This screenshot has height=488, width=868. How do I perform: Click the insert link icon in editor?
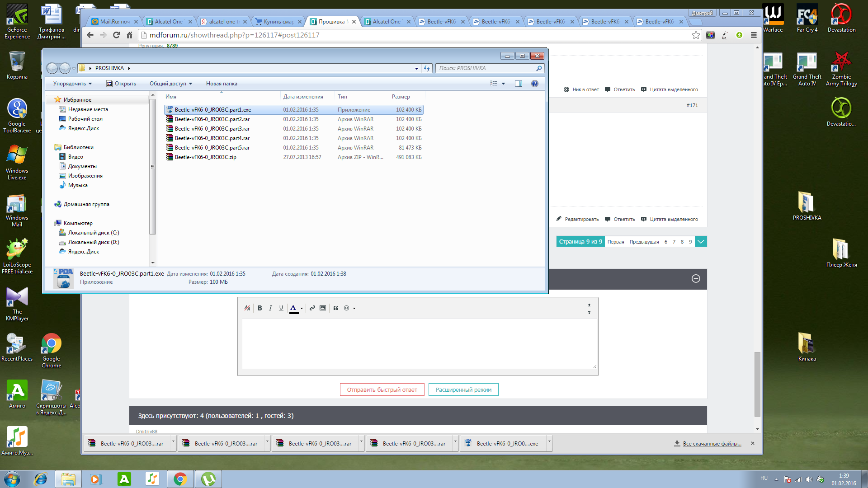312,308
